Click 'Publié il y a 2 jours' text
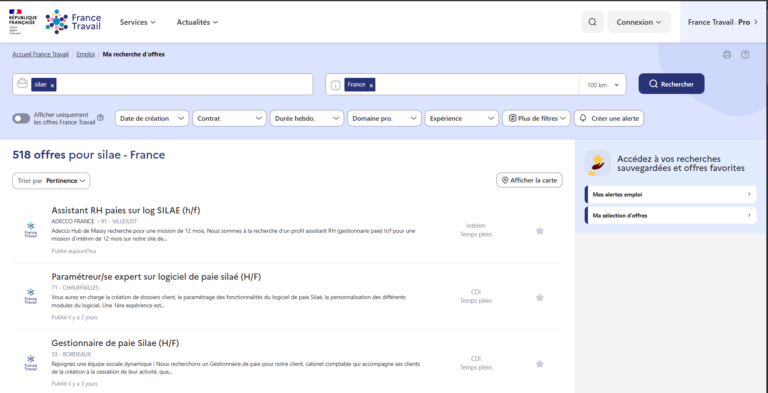768x393 pixels. coord(74,318)
